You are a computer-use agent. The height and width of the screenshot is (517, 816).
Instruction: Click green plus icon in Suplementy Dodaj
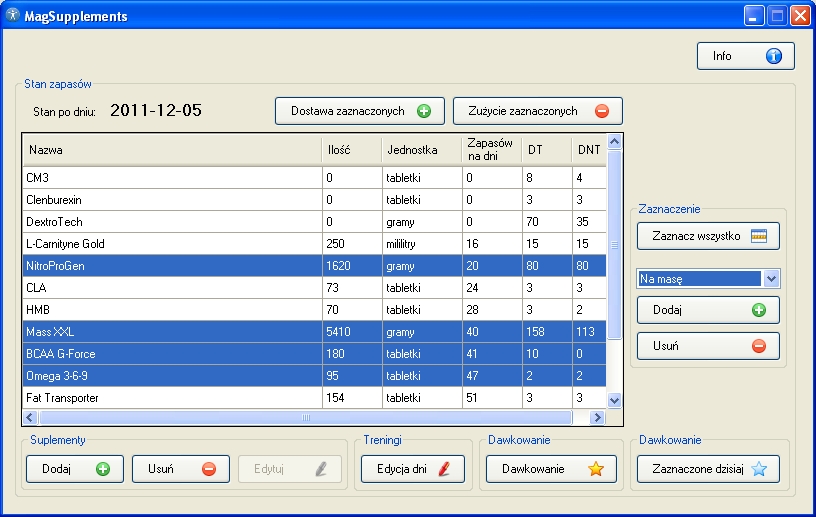[x=103, y=469]
